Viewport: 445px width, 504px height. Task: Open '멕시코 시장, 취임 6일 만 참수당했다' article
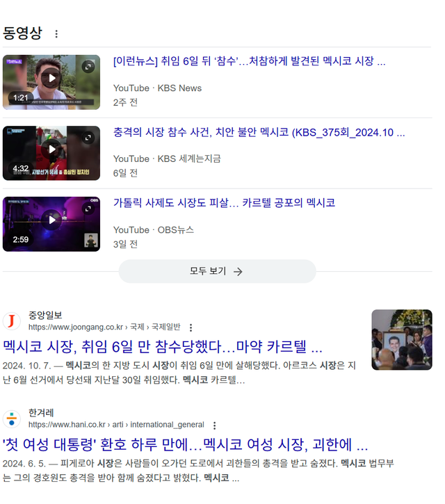coord(163,347)
